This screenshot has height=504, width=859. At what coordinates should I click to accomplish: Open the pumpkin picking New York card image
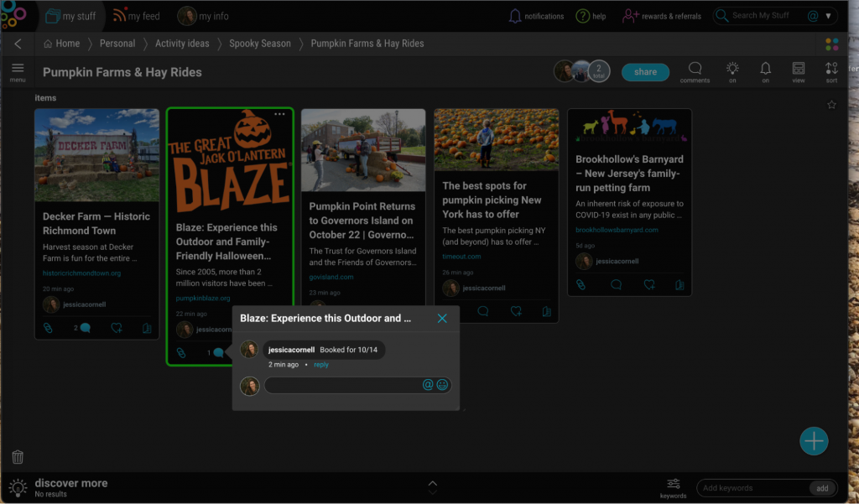click(497, 140)
